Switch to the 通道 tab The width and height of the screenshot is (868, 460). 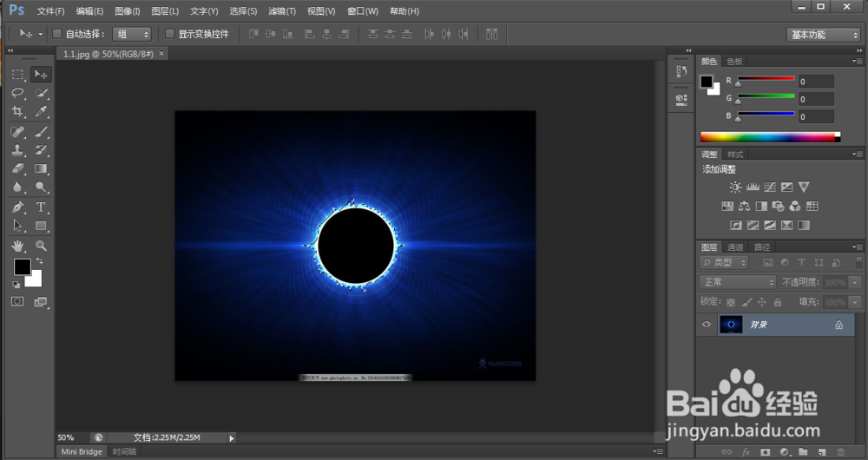coord(735,247)
